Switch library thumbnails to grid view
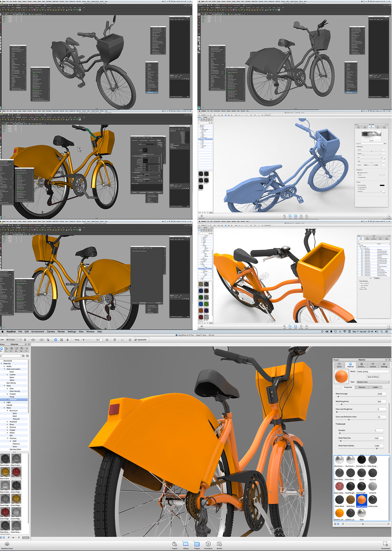This screenshot has width=392, height=551. (x=4, y=538)
